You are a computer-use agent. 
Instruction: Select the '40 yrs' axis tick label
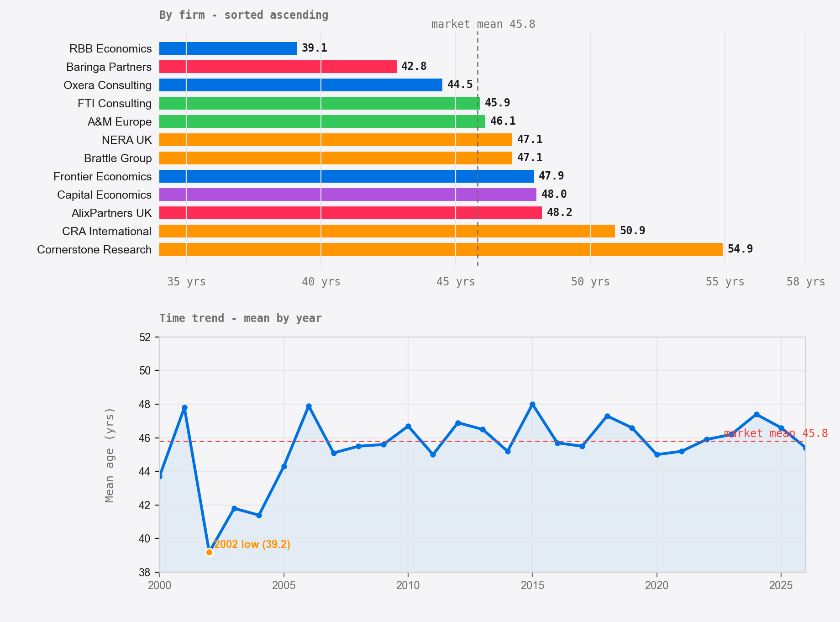[321, 282]
